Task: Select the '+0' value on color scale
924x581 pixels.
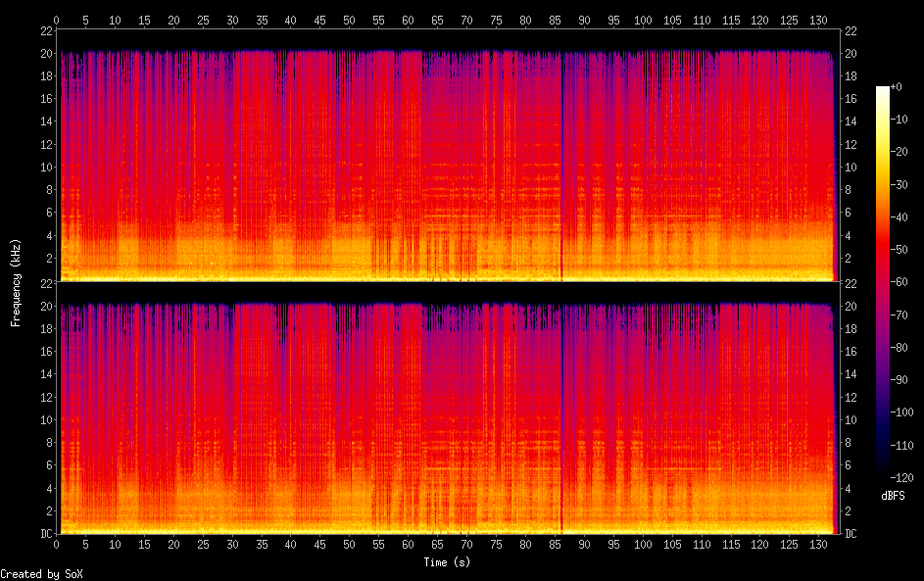Action: coord(897,86)
